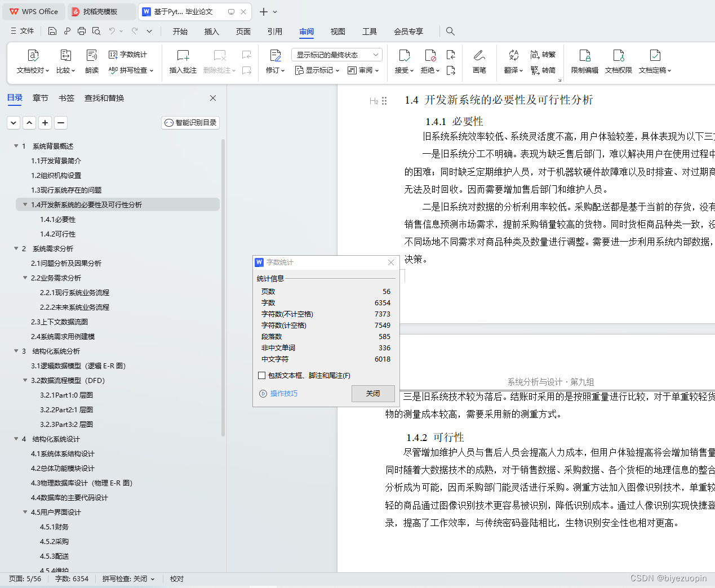Select 2.3上下文数据流图 in the outline
The height and width of the screenshot is (588, 715).
coord(59,322)
